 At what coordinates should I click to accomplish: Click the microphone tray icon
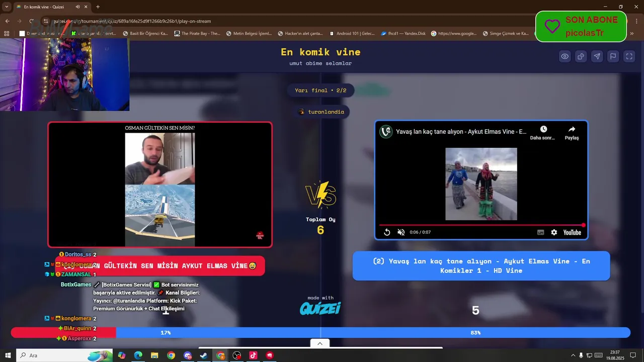[582, 355]
